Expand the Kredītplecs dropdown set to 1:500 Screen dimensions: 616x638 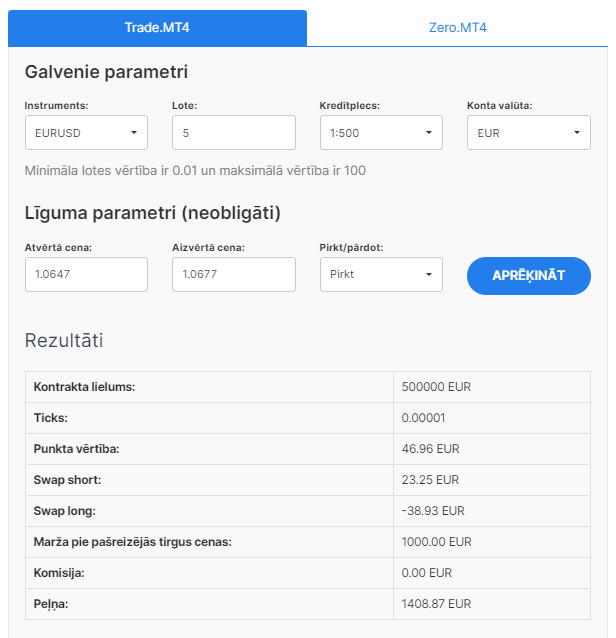[x=381, y=133]
